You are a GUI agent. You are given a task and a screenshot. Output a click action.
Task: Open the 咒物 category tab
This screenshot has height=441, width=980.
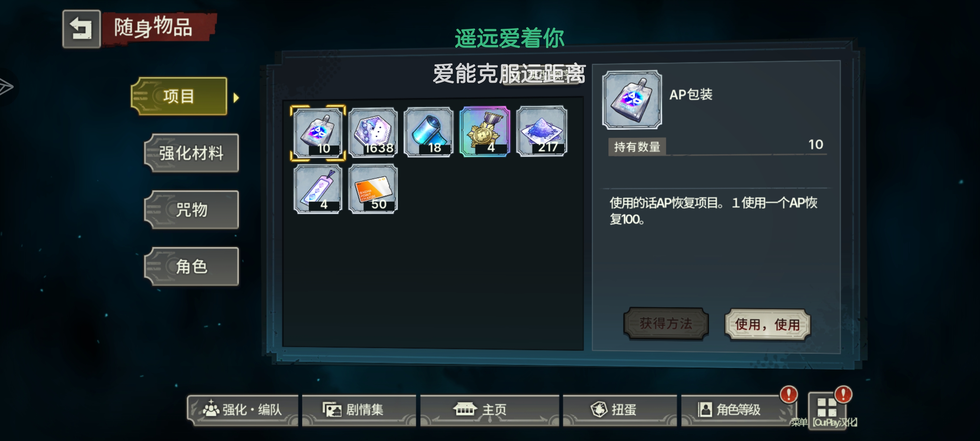click(191, 210)
